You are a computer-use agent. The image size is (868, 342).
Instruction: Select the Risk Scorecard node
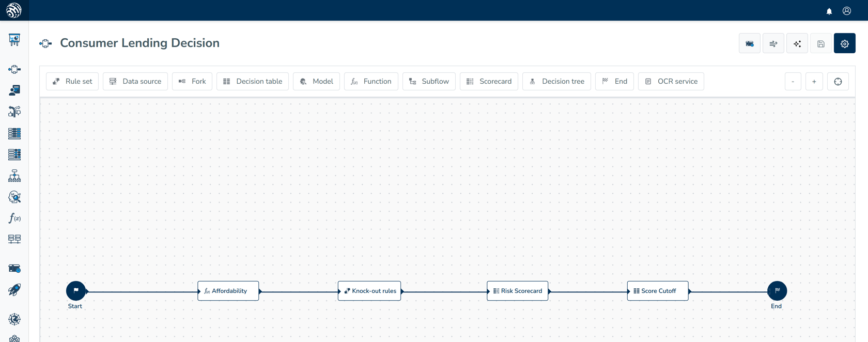[x=518, y=291]
